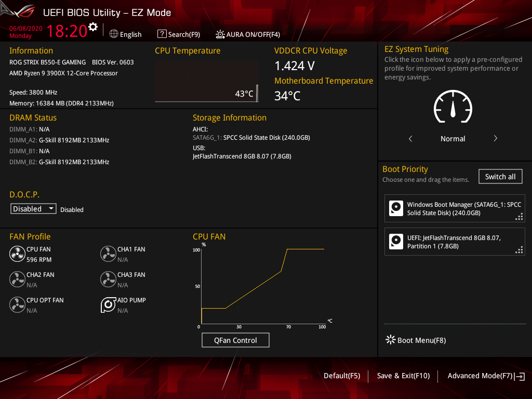The width and height of the screenshot is (532, 399).
Task: Click the EZ System Tuning gauge icon
Action: [x=453, y=107]
